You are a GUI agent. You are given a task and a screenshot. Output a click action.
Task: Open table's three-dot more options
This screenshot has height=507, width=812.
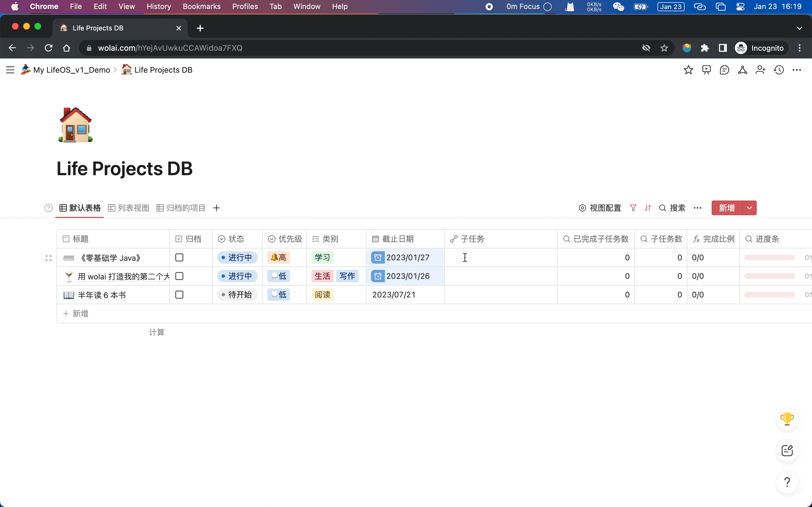click(x=697, y=208)
